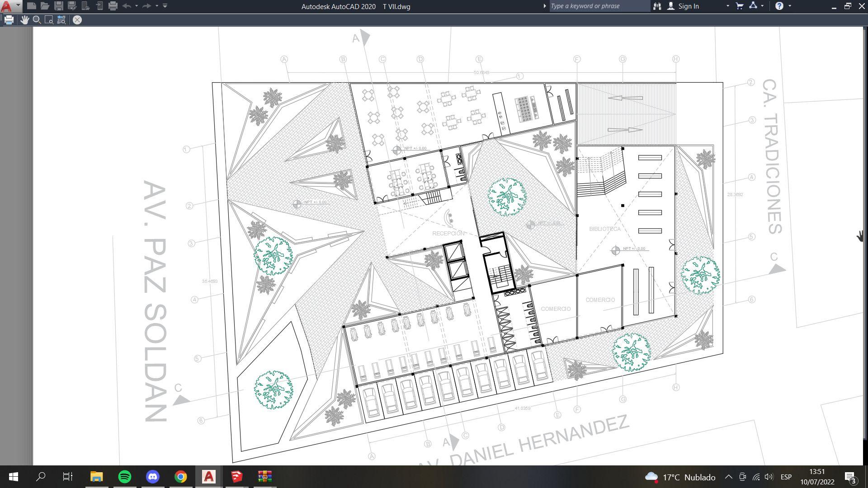Click the 17°C Nublado weather widget
Image resolution: width=868 pixels, height=488 pixels.
pos(680,477)
